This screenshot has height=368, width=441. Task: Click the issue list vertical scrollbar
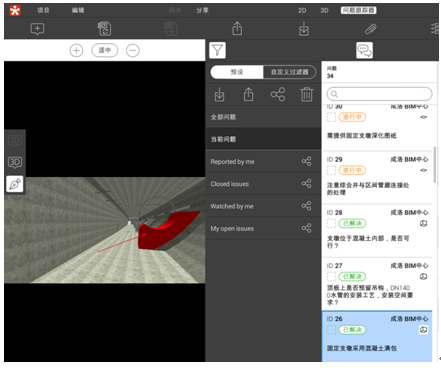434,165
